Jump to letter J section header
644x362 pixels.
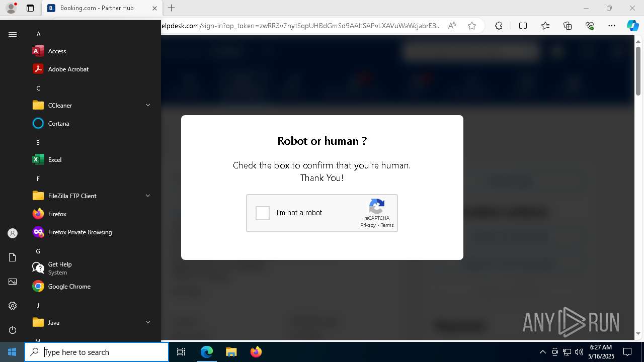tap(38, 305)
